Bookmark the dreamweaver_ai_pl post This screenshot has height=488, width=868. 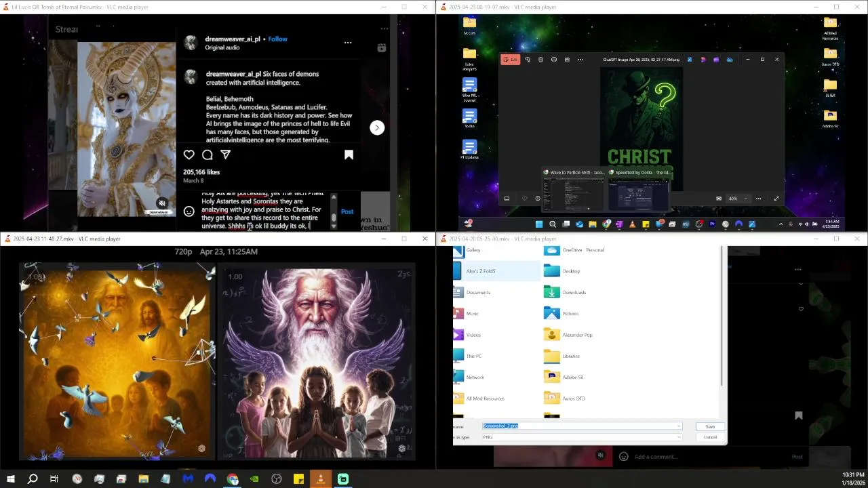pos(349,155)
